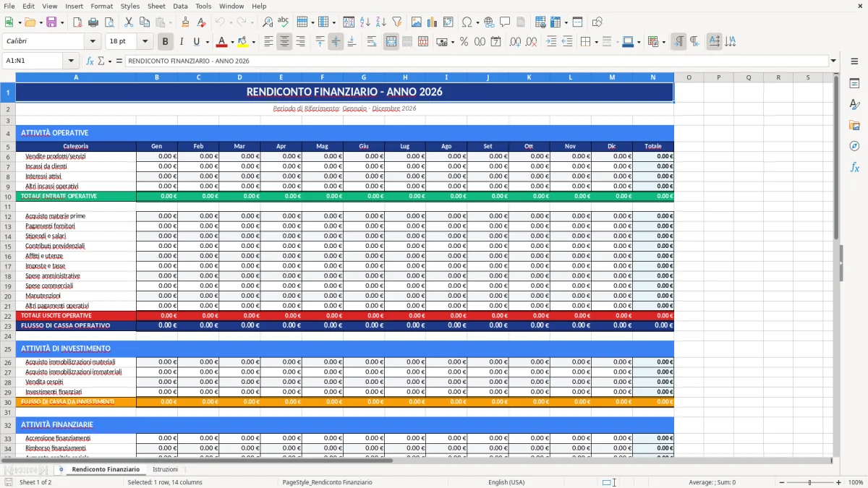Toggle Italic formatting
The width and height of the screenshot is (868, 488).
pos(182,42)
